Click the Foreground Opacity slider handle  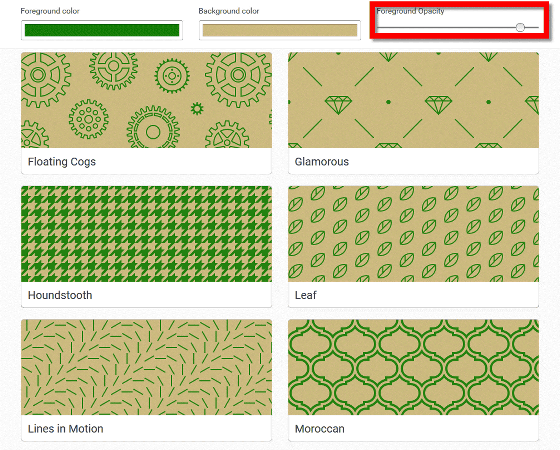(x=520, y=27)
